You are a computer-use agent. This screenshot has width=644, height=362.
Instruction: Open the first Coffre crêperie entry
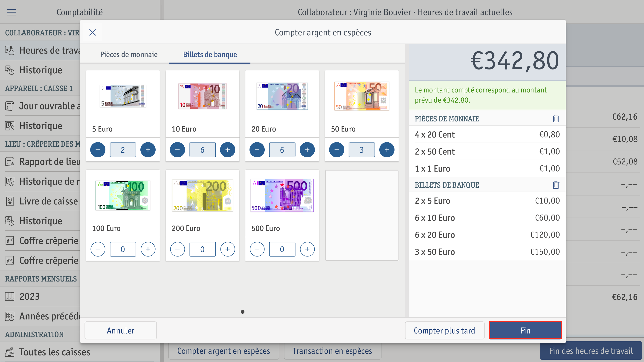[40, 241]
